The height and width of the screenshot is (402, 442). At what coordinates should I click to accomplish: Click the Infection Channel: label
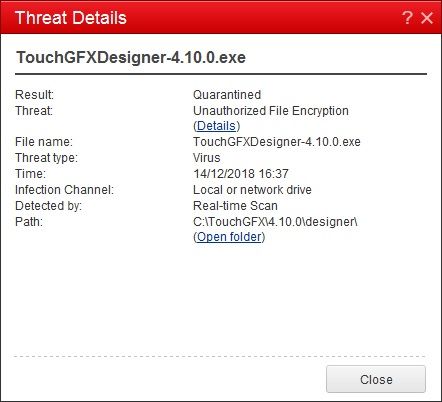click(64, 190)
